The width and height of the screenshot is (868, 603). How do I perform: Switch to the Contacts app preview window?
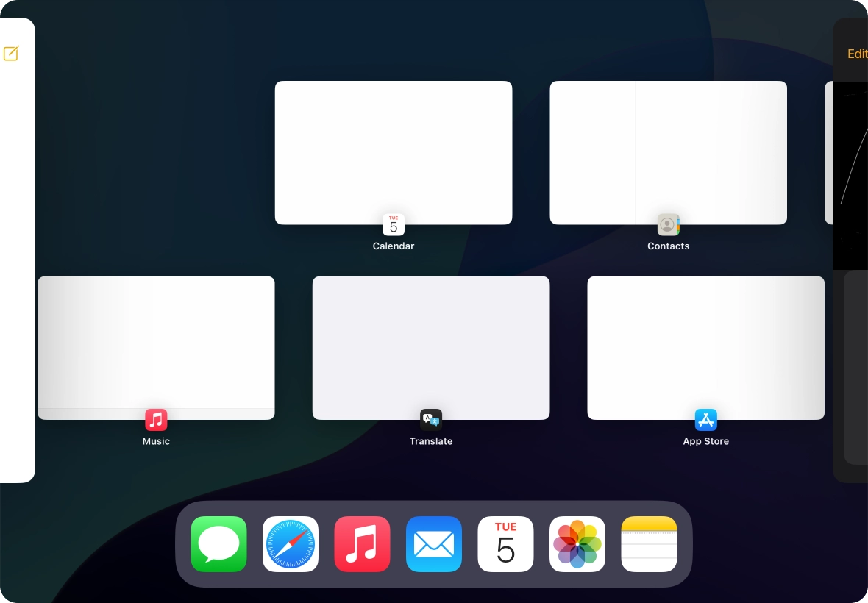click(668, 152)
